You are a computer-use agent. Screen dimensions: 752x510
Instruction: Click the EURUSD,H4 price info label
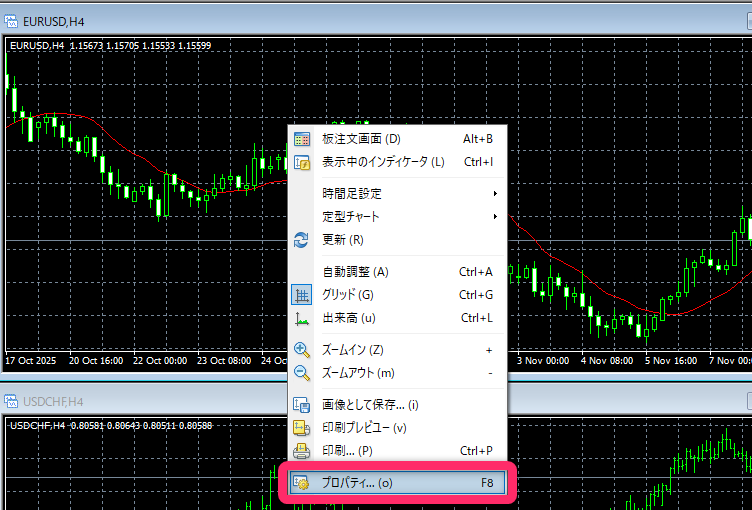[x=110, y=46]
